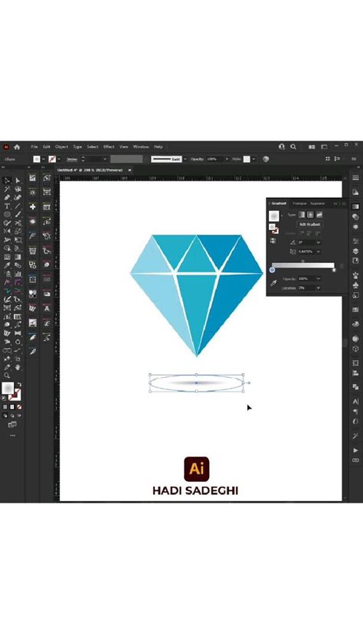This screenshot has width=363, height=644.
Task: Open the Gradient panel Location dropdown
Action: click(x=318, y=288)
